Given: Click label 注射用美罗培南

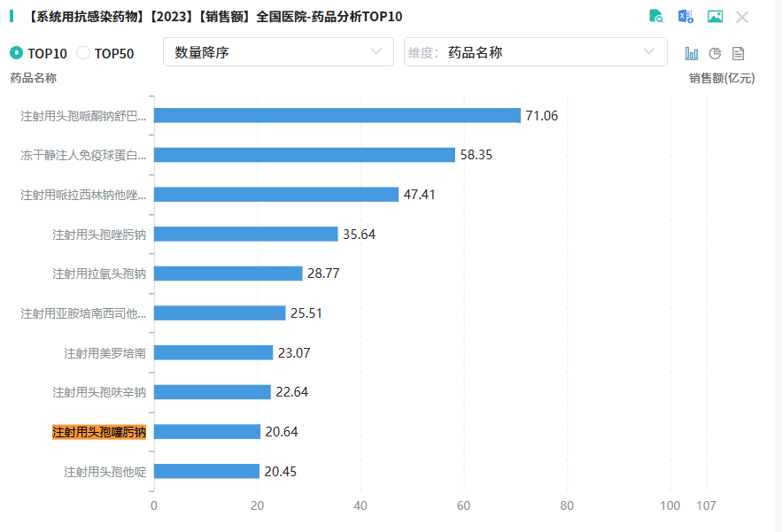Looking at the screenshot, I should click(x=105, y=353).
